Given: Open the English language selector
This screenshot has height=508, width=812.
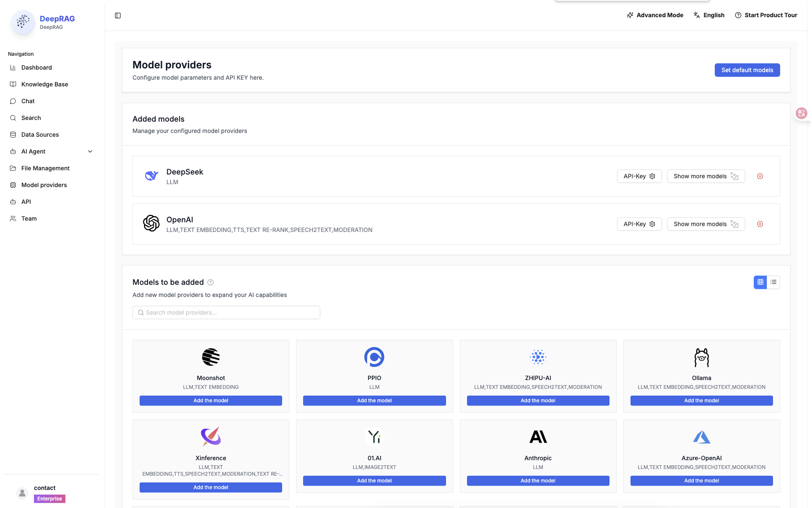Looking at the screenshot, I should [709, 15].
